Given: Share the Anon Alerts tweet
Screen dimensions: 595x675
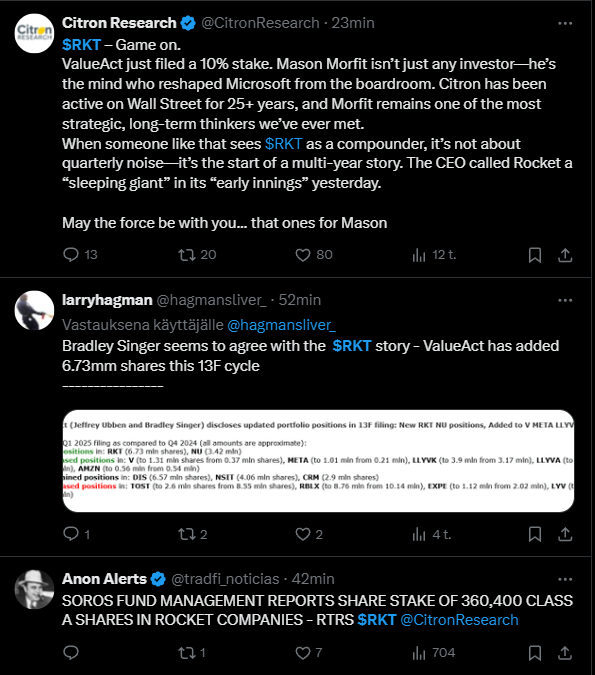Looking at the screenshot, I should [x=565, y=653].
